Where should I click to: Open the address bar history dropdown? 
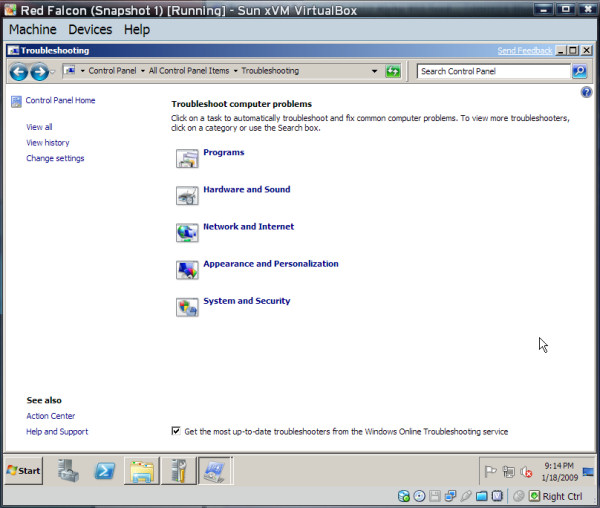(x=374, y=71)
